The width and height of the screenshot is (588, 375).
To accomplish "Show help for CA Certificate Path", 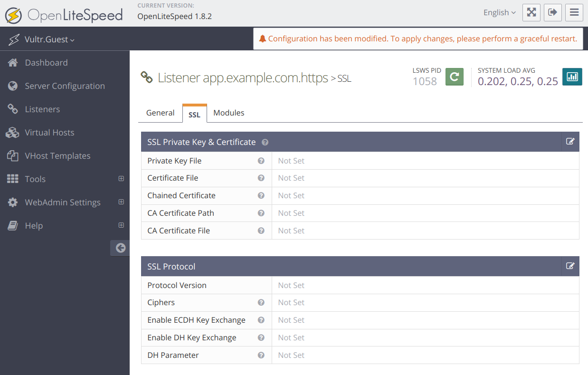I will click(x=261, y=213).
